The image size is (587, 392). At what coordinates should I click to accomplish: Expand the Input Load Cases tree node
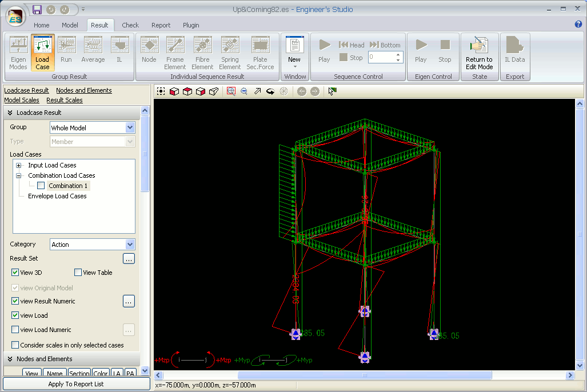coord(18,166)
